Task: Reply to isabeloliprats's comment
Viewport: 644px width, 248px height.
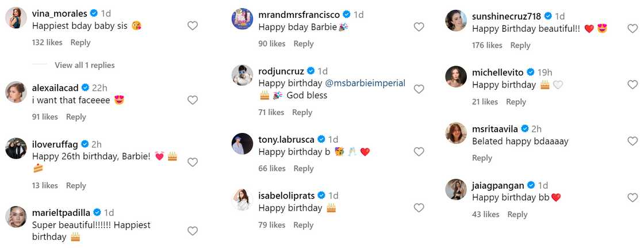Action: tap(303, 225)
